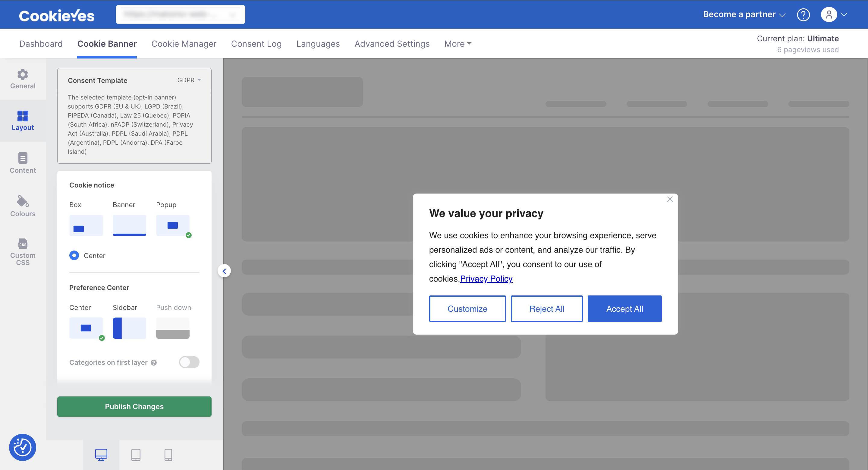This screenshot has height=470, width=868.
Task: Close the cookie consent popup preview
Action: click(x=669, y=199)
